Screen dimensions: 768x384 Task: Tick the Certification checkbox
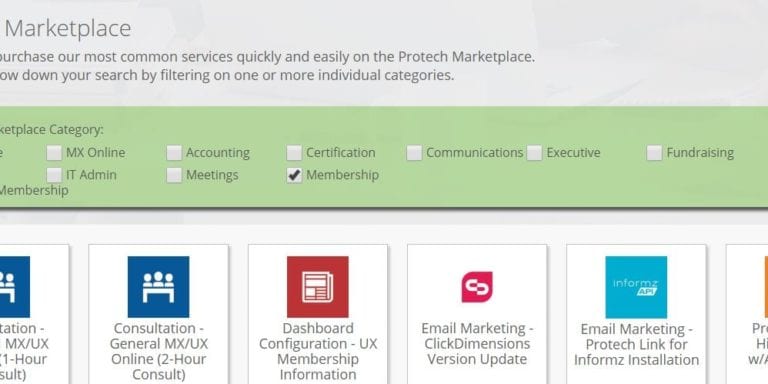[x=294, y=153]
